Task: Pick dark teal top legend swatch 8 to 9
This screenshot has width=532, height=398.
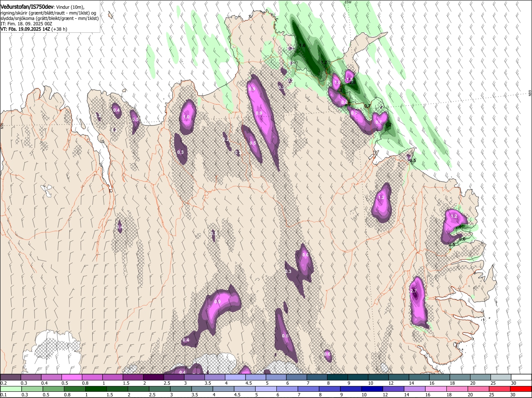Action: [337, 377]
